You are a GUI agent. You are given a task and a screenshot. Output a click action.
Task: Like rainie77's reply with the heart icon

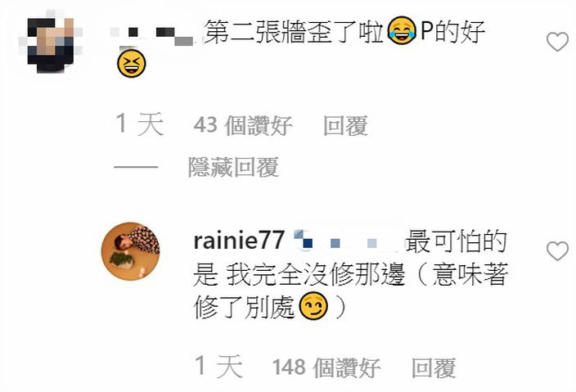(x=557, y=251)
